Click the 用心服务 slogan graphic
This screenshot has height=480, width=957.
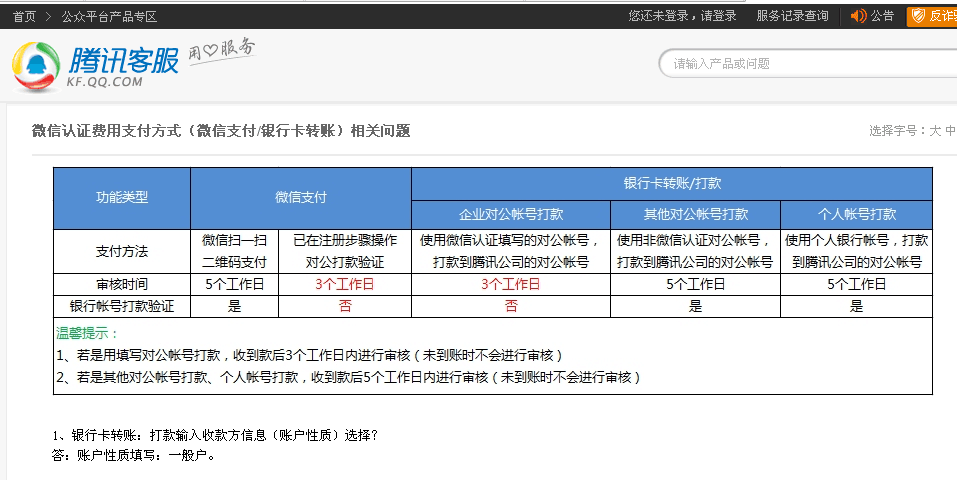point(221,51)
